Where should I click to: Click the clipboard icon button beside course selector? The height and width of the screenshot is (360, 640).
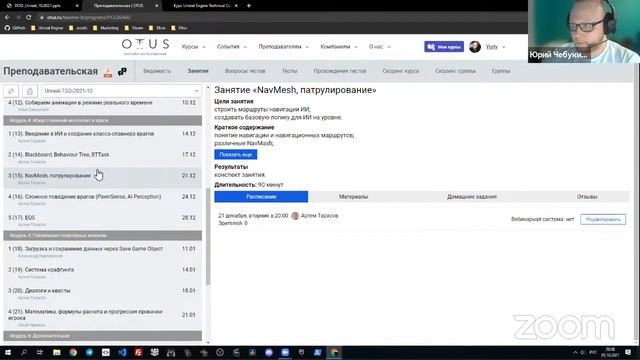[x=30, y=91]
